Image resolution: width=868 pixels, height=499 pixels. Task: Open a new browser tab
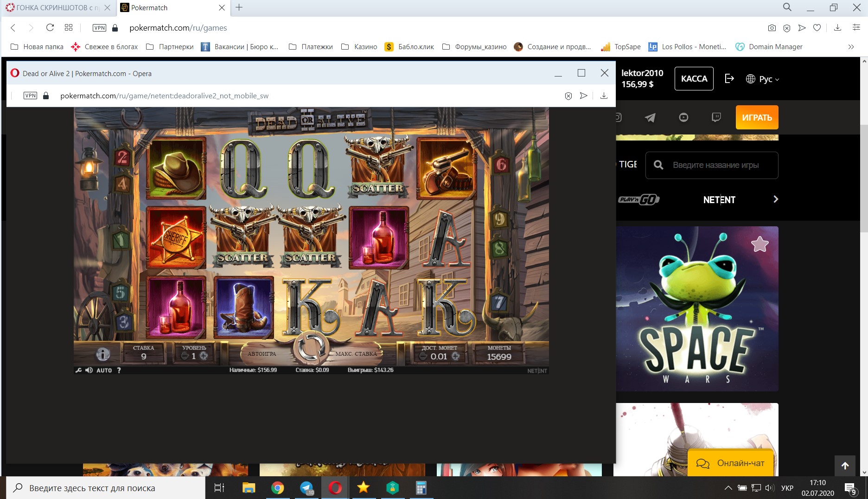(239, 7)
